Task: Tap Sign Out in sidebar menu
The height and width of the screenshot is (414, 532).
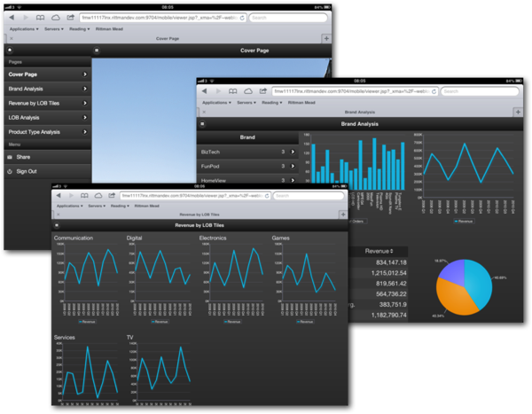Action: coord(48,172)
